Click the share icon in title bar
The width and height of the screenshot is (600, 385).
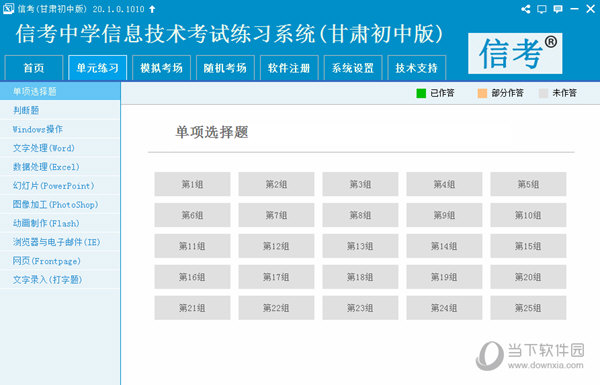(x=526, y=9)
